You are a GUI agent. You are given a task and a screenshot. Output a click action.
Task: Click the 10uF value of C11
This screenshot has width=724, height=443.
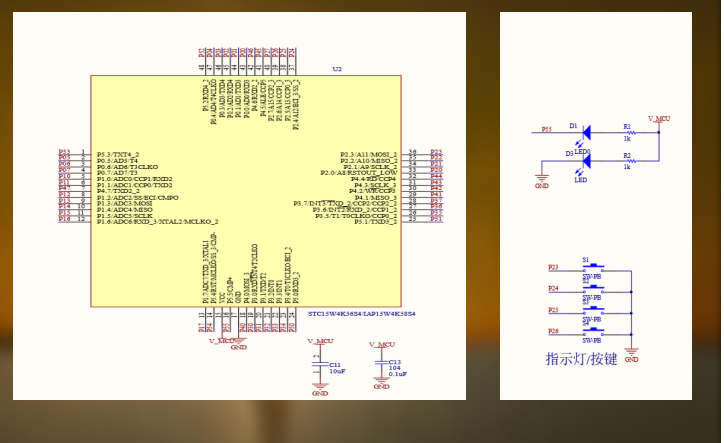pos(337,371)
